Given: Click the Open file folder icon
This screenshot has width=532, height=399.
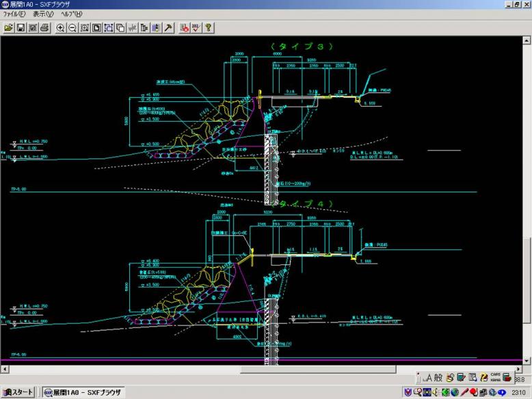Looking at the screenshot, I should tap(9, 28).
